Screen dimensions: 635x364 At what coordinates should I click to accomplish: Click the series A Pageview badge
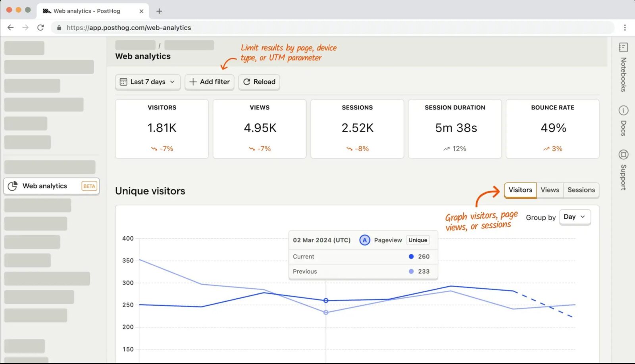pos(364,240)
